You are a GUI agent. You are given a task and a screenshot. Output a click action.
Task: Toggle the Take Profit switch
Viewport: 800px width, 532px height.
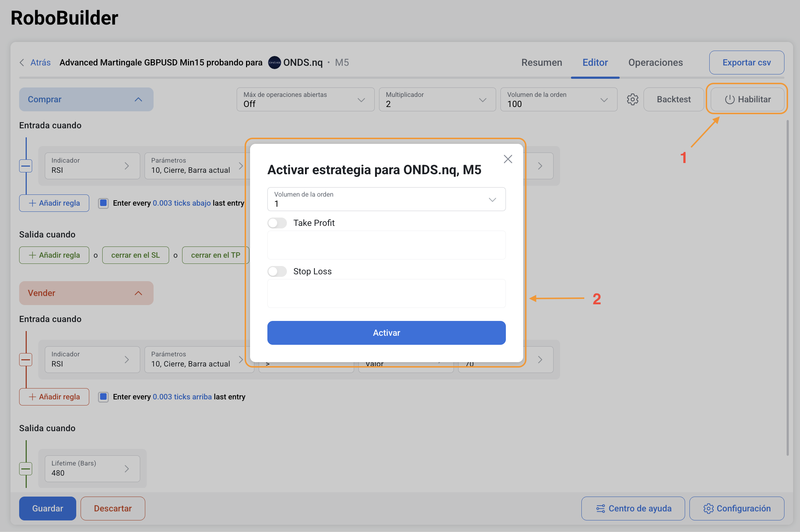coord(277,223)
